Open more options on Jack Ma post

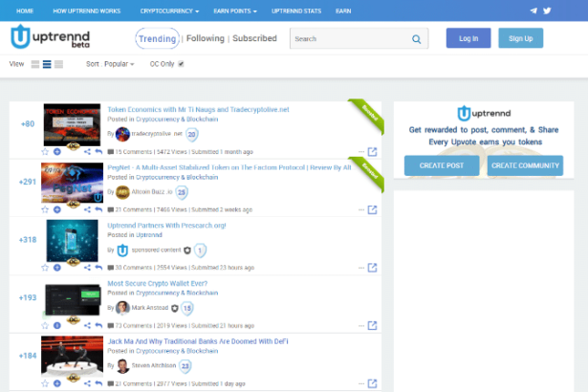click(x=361, y=383)
